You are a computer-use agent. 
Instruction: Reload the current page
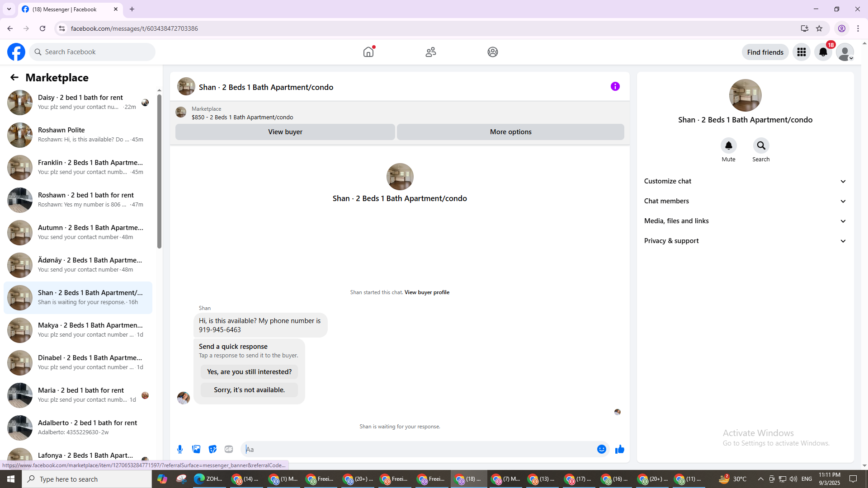pos(42,28)
